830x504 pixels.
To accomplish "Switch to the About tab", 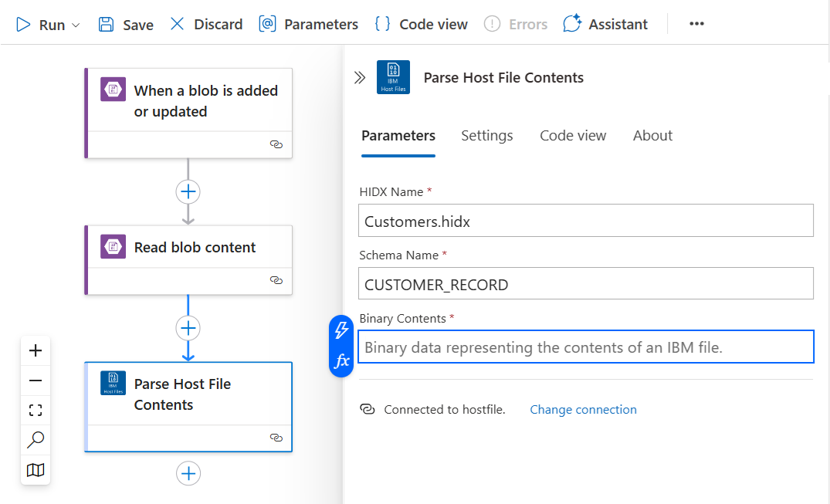I will 652,136.
